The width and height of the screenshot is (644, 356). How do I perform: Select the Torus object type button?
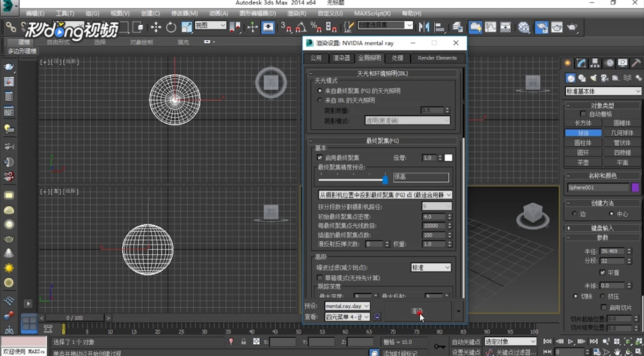pos(583,153)
